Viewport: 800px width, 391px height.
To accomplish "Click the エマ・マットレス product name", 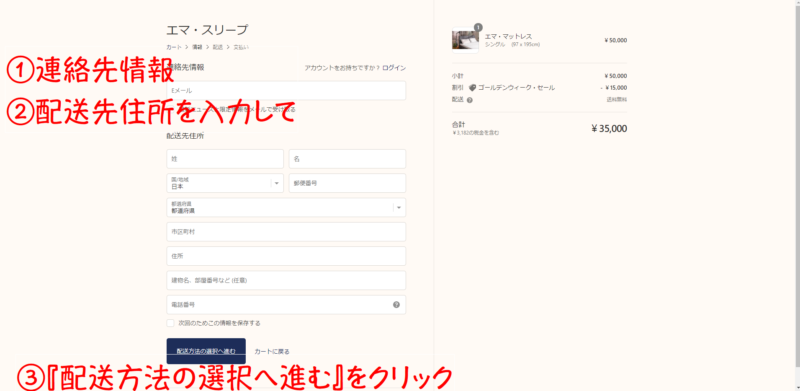I will pyautogui.click(x=508, y=36).
